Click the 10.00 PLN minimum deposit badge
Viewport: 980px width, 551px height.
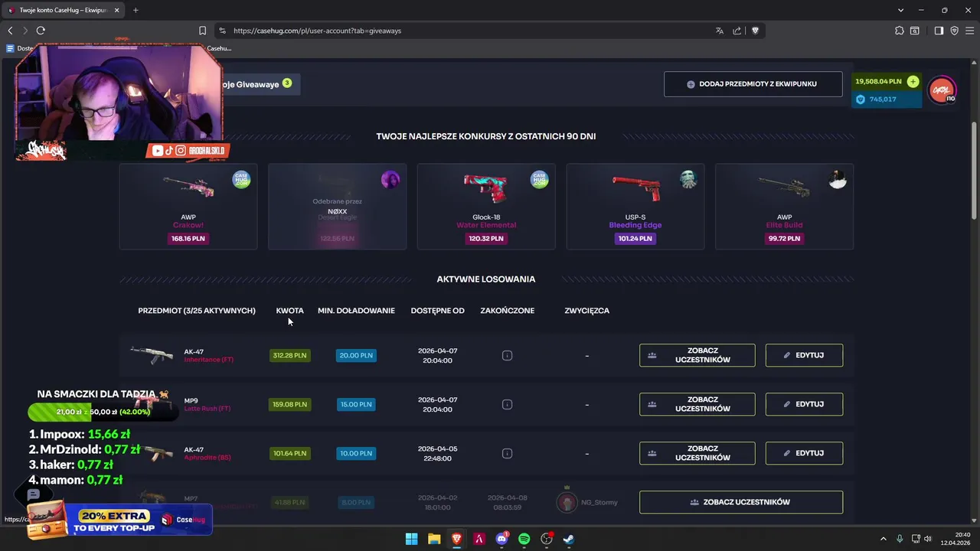(x=356, y=453)
